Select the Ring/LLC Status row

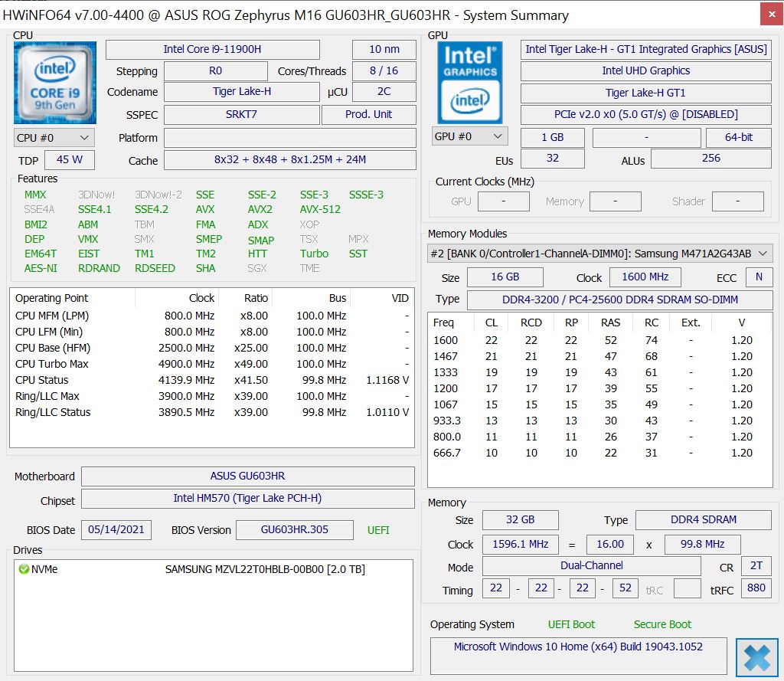212,412
